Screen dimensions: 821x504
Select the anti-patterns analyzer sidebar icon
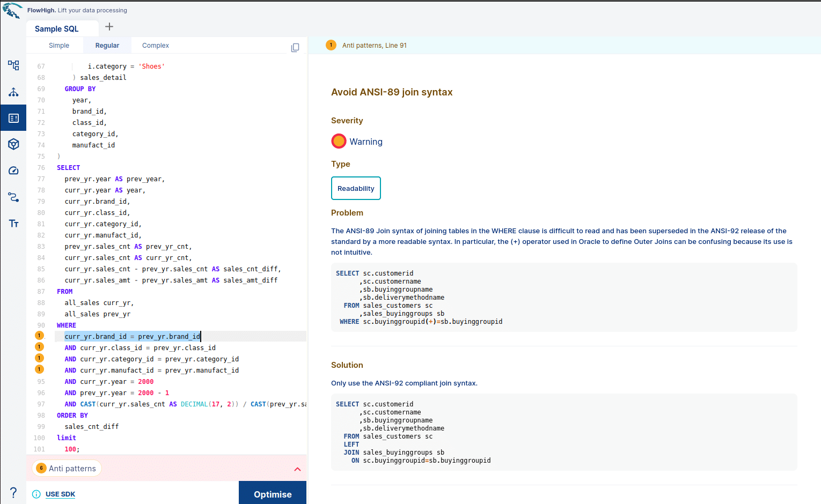coord(13,118)
